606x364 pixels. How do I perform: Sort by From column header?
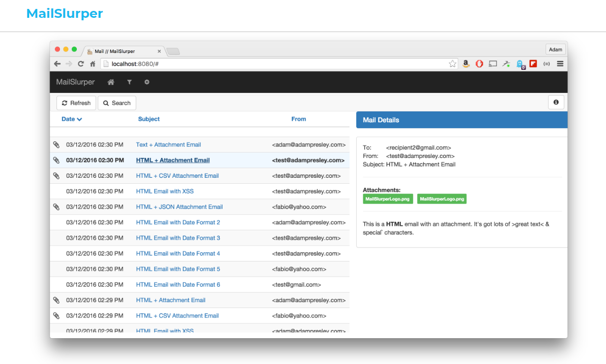pyautogui.click(x=298, y=119)
